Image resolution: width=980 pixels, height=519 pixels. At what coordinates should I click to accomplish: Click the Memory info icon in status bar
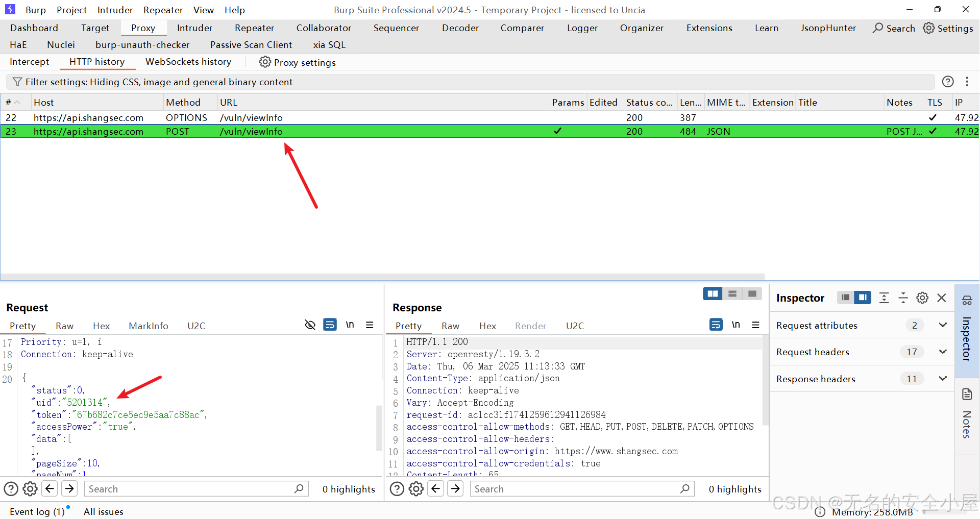[820, 512]
